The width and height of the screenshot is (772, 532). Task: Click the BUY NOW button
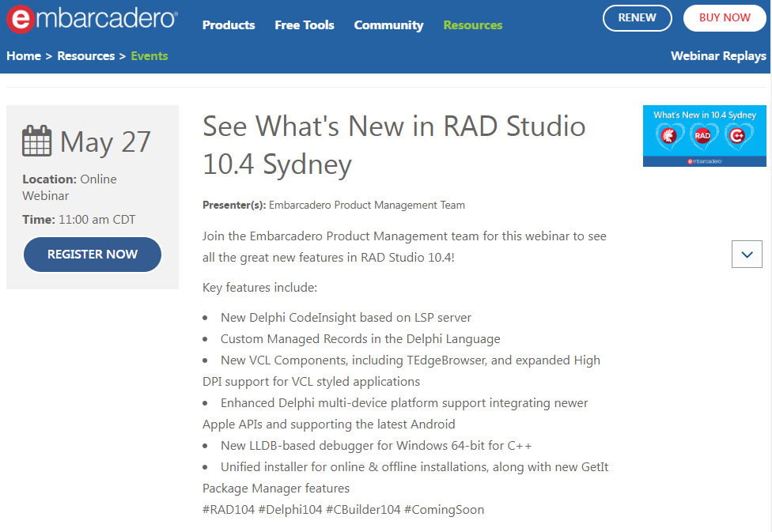coord(725,17)
